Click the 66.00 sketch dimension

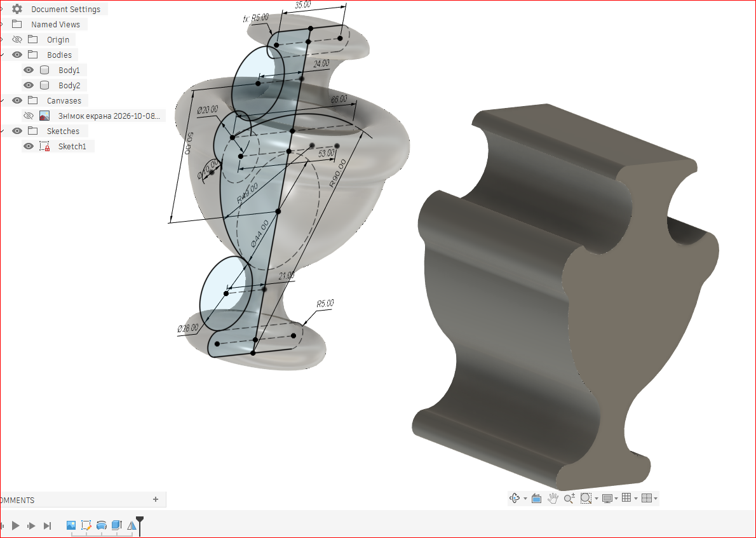coord(339,99)
